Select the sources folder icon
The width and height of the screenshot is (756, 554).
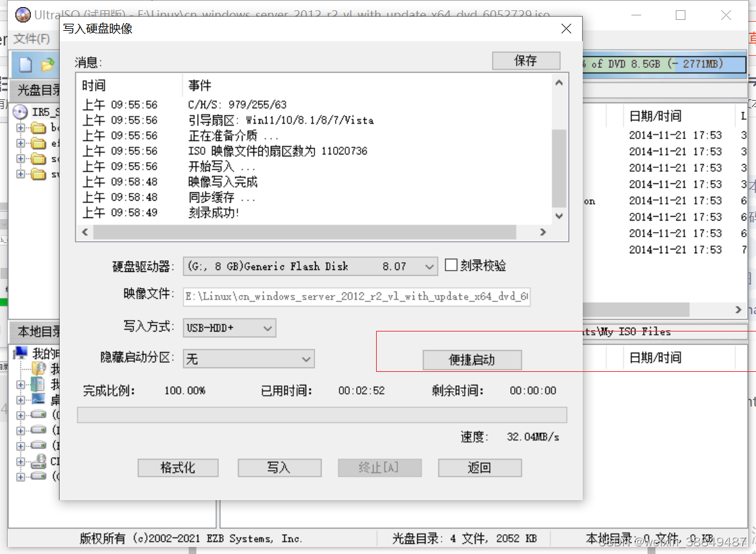(x=39, y=158)
